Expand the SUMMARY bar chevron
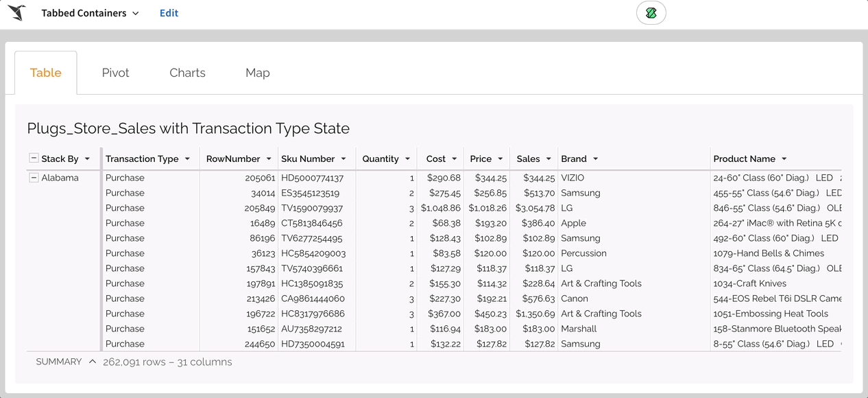The width and height of the screenshot is (868, 398). click(x=92, y=362)
